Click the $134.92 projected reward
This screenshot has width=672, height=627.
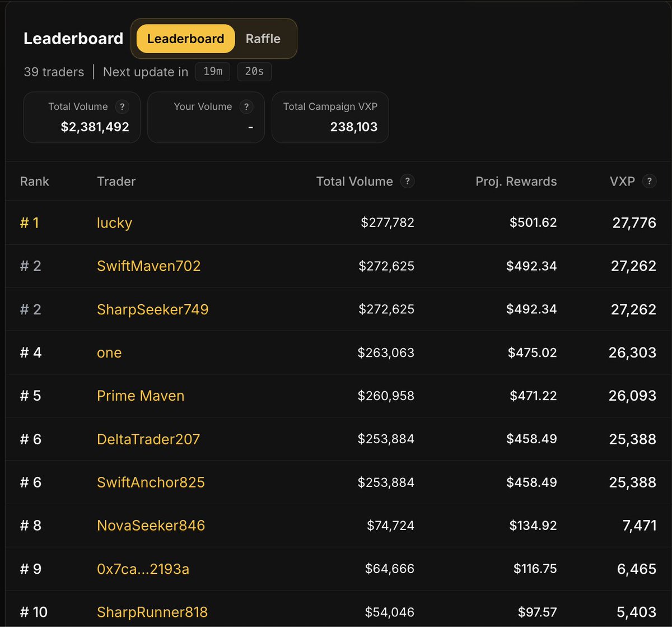pos(533,526)
